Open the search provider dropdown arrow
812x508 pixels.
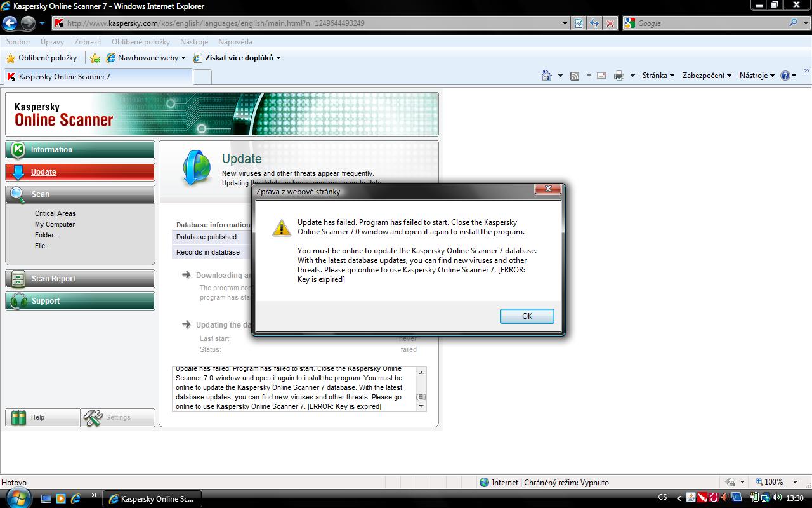pos(804,23)
